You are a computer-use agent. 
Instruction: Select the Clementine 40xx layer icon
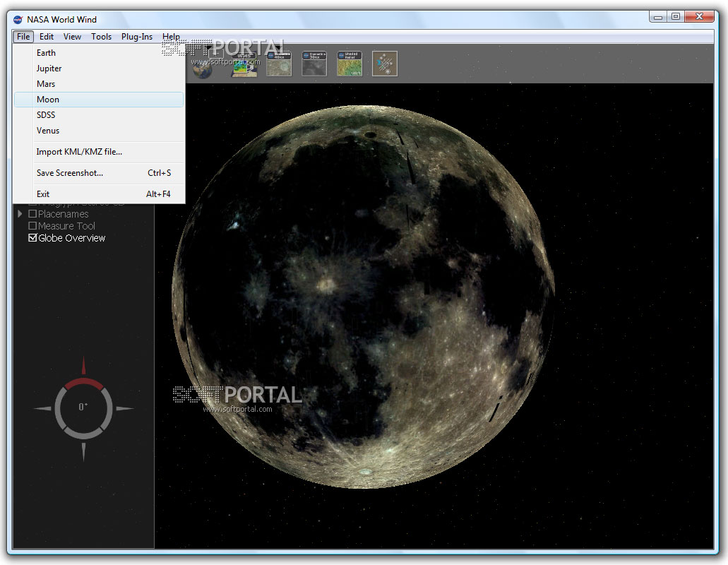[279, 64]
